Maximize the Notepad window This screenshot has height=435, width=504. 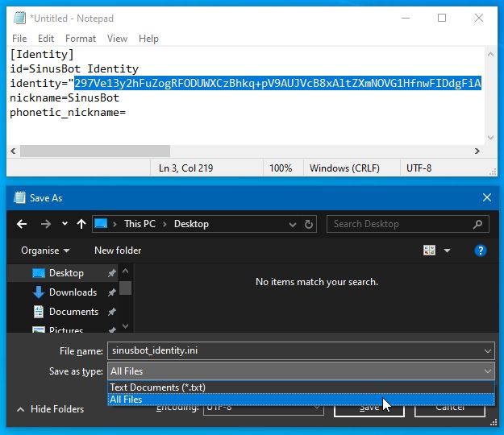pos(442,18)
